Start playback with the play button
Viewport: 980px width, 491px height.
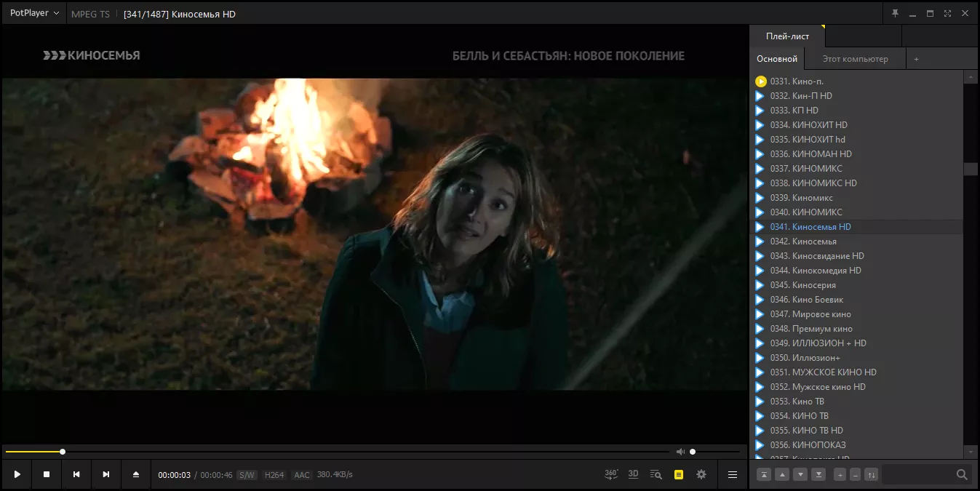(17, 474)
